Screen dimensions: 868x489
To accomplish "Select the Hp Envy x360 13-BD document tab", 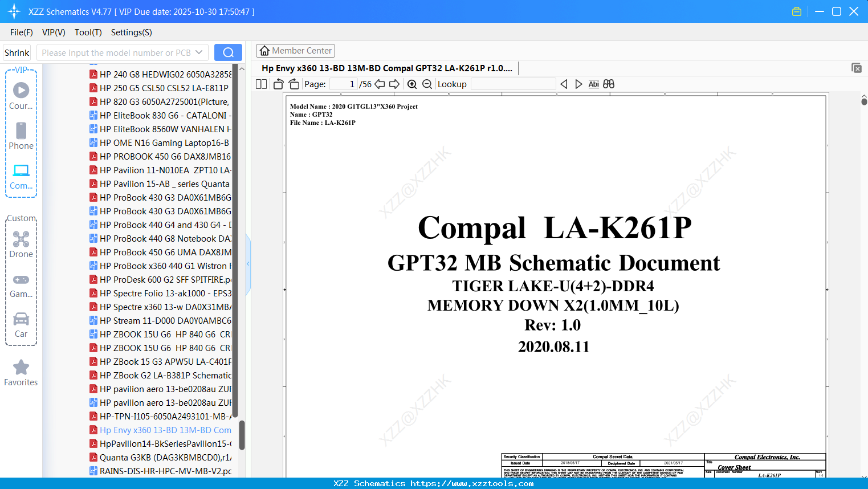I will pos(387,68).
